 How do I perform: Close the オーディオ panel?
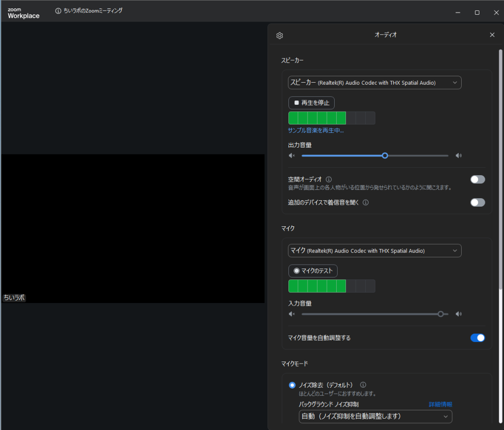[x=492, y=35]
